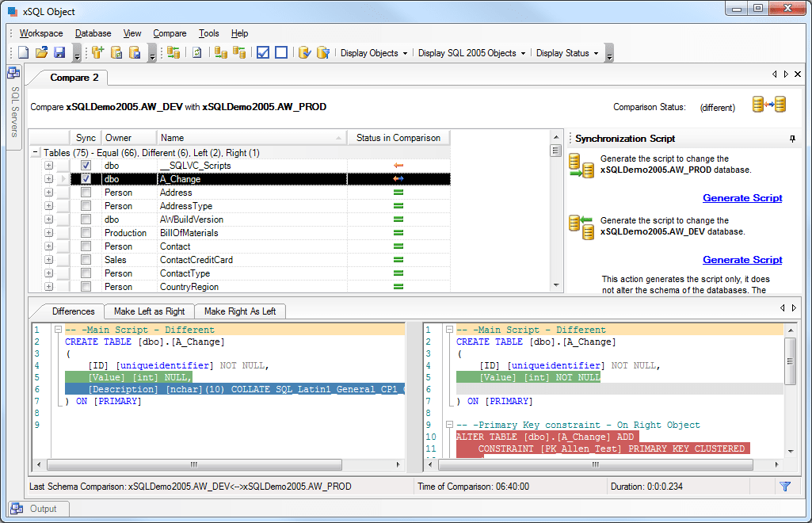Image resolution: width=812 pixels, height=523 pixels.
Task: Close the Compare 2 document with the X
Action: point(798,74)
